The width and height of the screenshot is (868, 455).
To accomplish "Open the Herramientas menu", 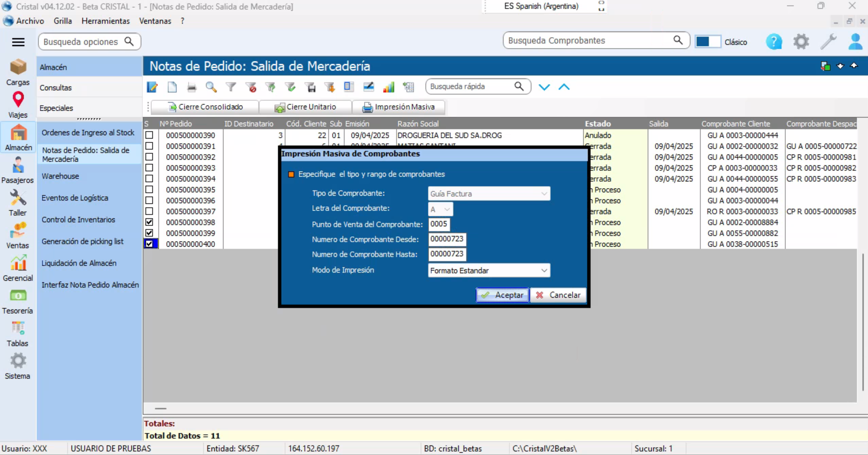I will [x=105, y=21].
